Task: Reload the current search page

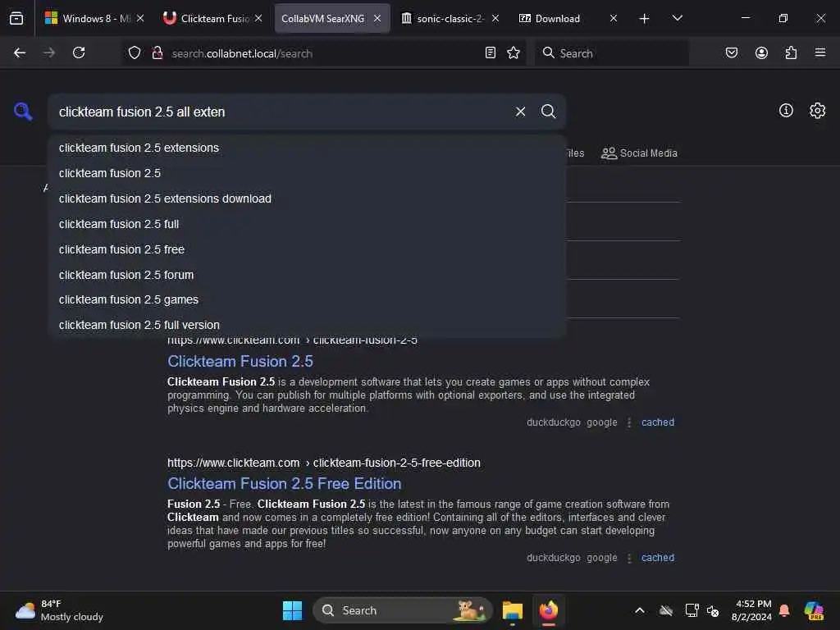Action: click(79, 52)
